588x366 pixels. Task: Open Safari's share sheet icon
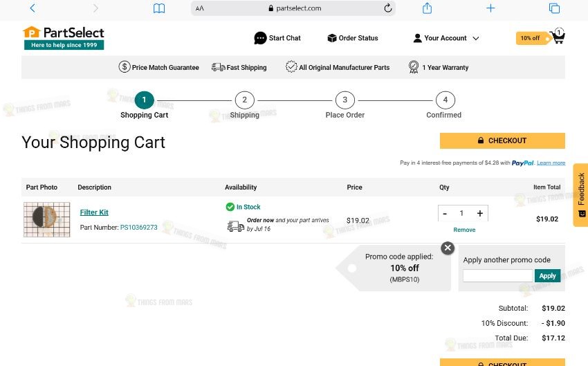click(x=427, y=8)
